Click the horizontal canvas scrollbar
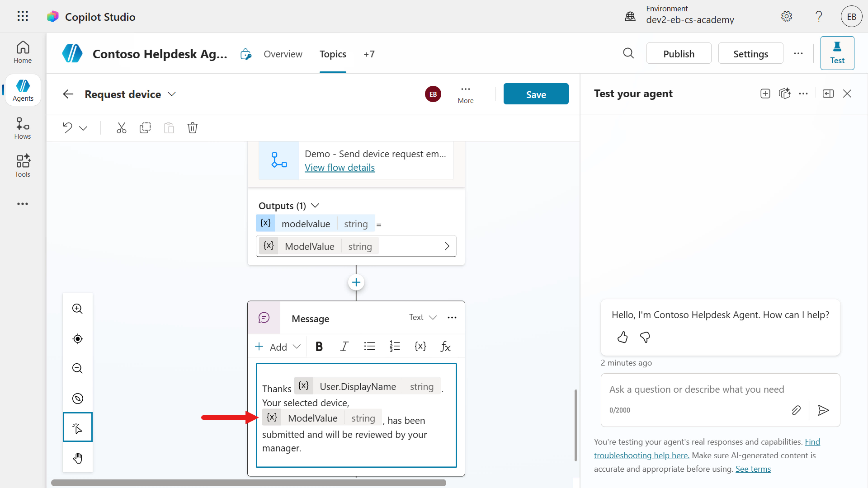This screenshot has height=488, width=868. coord(249,483)
